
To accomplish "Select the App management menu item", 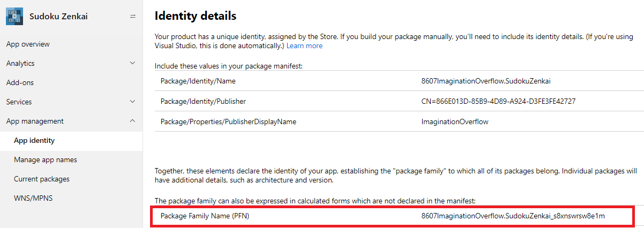I will click(x=35, y=121).
